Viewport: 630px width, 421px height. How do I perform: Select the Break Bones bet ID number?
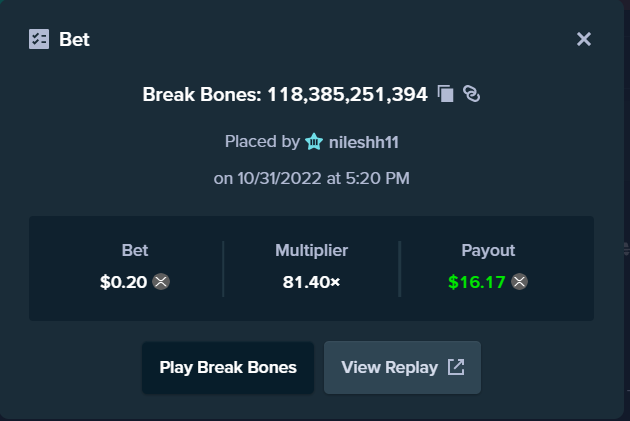point(348,95)
